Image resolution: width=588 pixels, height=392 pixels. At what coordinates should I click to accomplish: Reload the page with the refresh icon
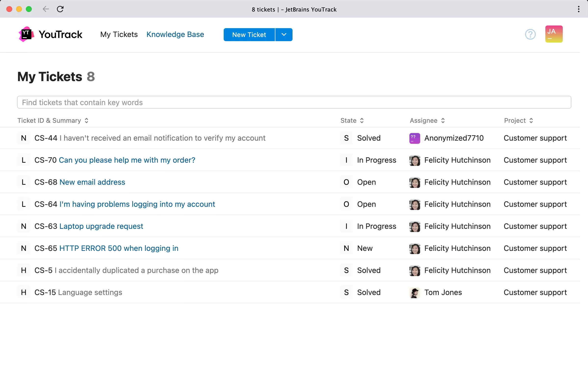click(x=60, y=9)
